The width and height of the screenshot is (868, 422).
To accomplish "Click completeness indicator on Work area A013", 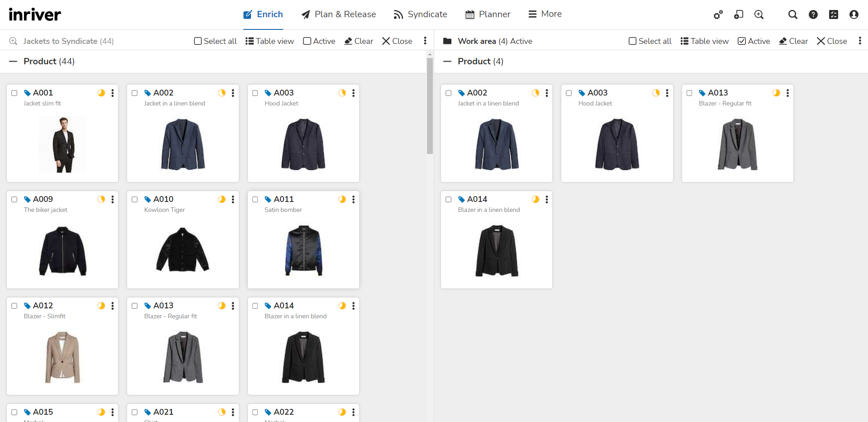I will coord(776,93).
